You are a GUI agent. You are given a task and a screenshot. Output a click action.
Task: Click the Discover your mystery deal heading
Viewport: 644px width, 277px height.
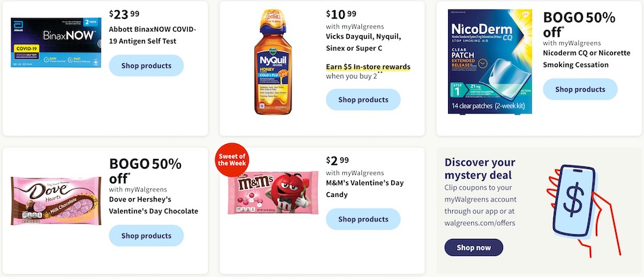480,168
